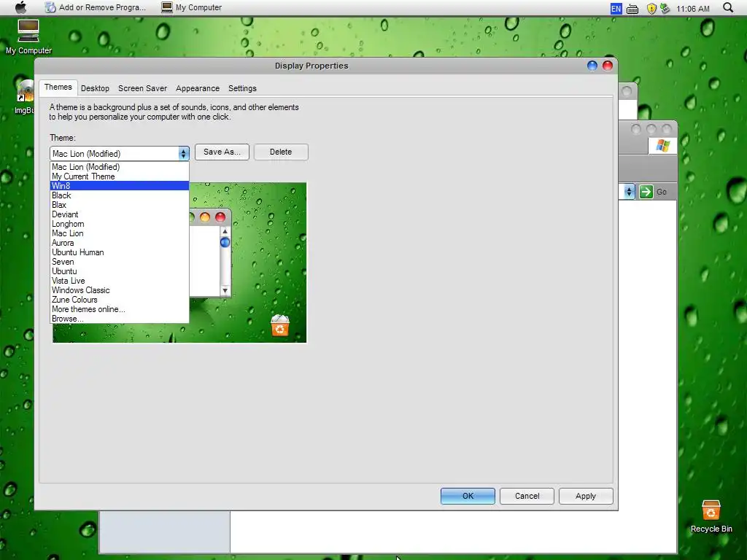Switch to My Computer taskbar item
747x560 pixels.
192,7
